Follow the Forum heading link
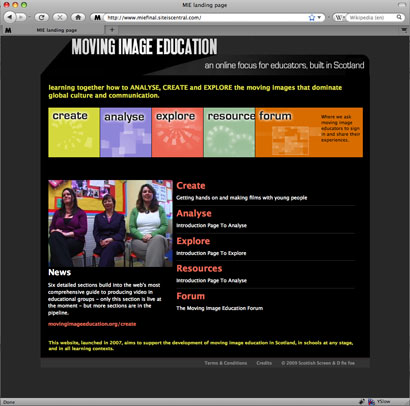The height and width of the screenshot is (406, 410). point(190,296)
